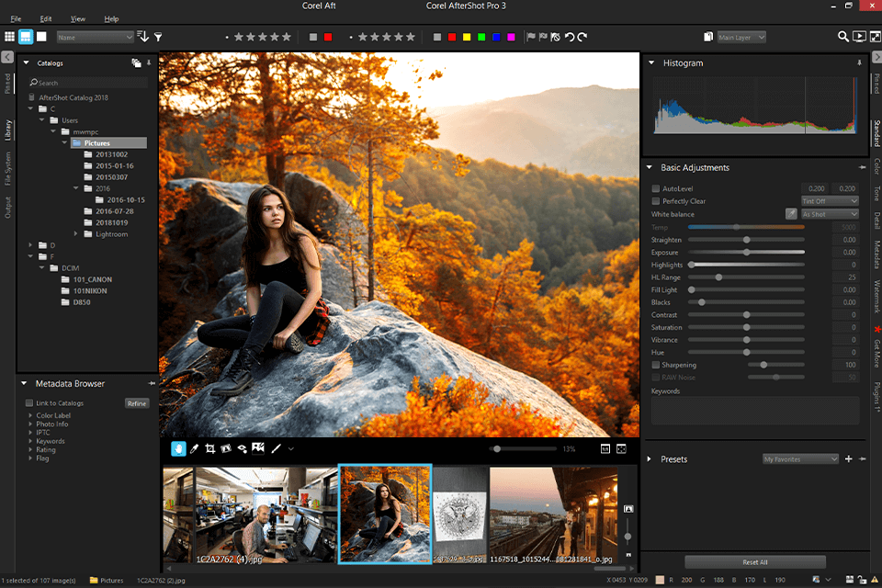Select the white balance eyedropper tool

194,448
